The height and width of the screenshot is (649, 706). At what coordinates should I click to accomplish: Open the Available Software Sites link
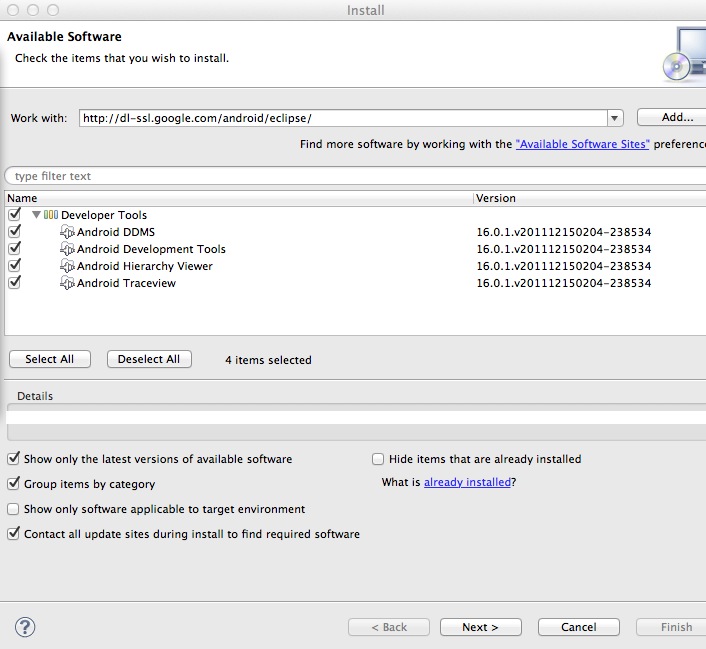(582, 144)
